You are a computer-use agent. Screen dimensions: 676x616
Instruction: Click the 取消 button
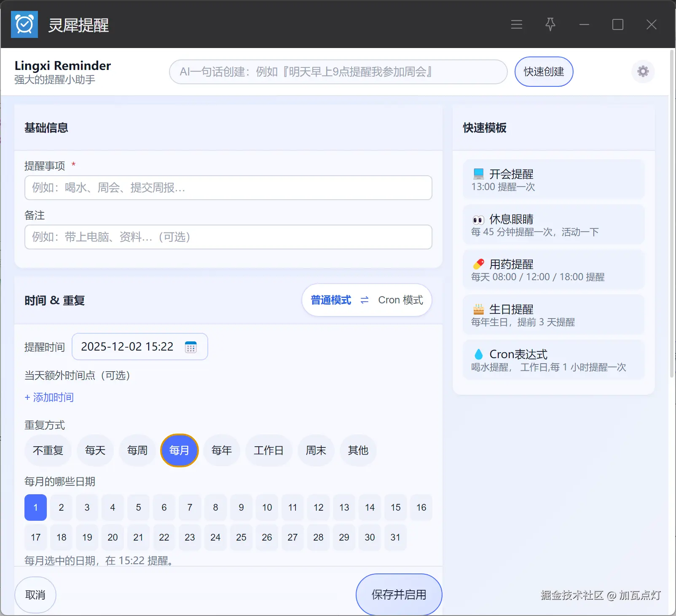[35, 595]
